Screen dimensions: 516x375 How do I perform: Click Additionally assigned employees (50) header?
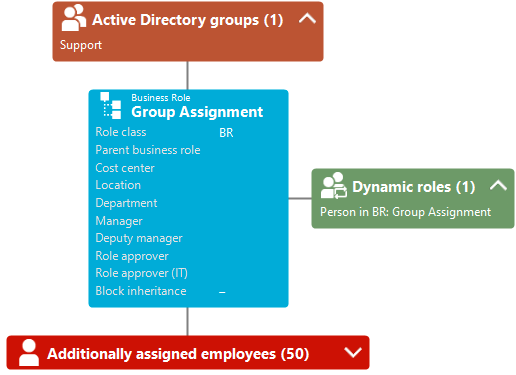coord(178,354)
